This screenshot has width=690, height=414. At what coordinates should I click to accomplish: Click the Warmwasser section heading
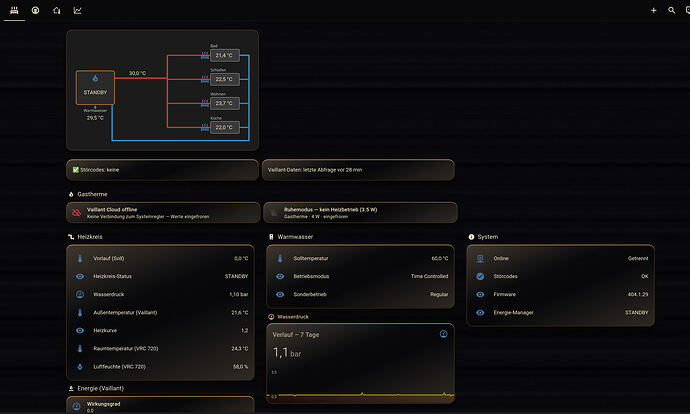pyautogui.click(x=295, y=237)
